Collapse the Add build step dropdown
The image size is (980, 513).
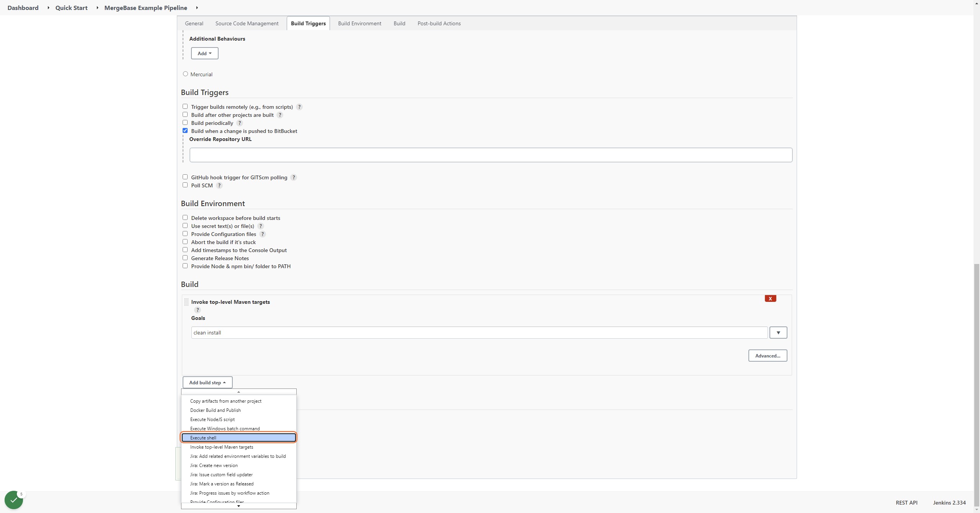207,382
